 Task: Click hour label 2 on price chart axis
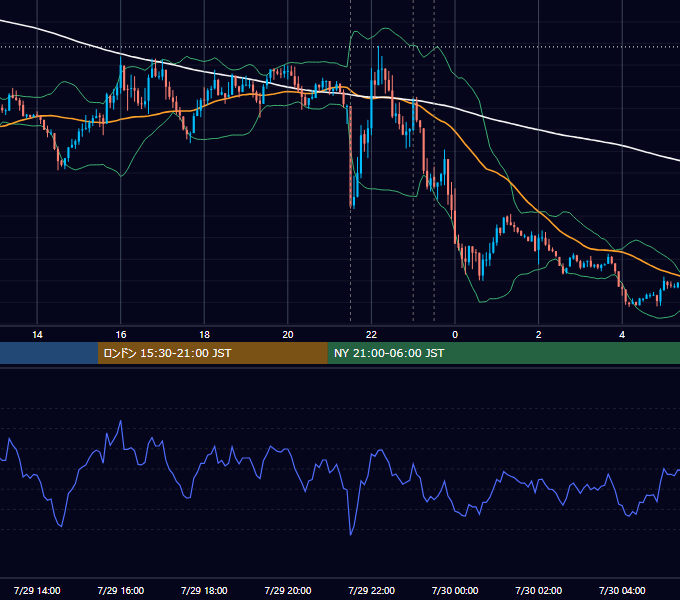coord(539,335)
